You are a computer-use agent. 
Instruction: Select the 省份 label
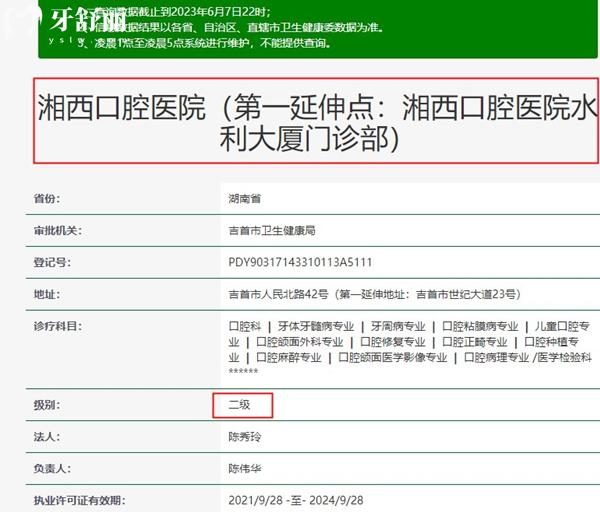pos(47,199)
